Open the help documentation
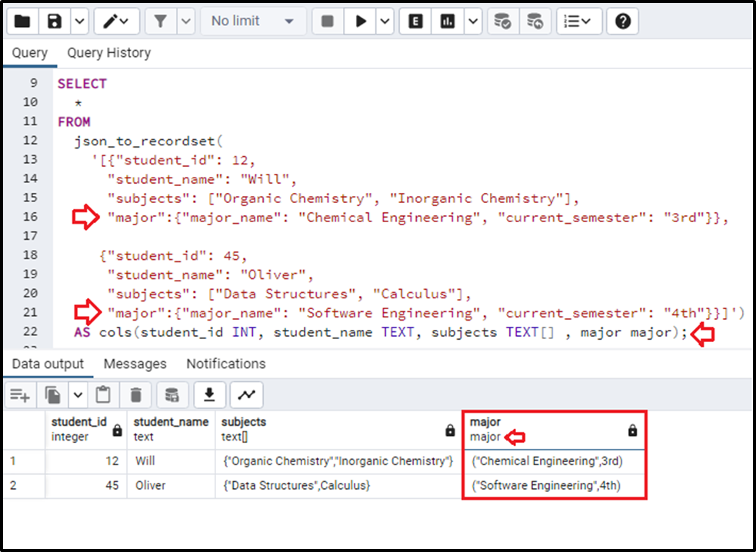The width and height of the screenshot is (756, 552). [x=622, y=21]
